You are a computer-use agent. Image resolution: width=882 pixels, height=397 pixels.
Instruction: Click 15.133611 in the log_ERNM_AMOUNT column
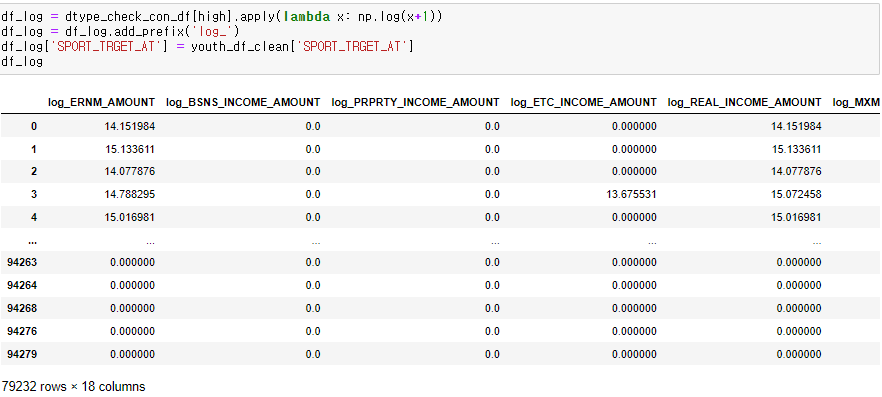tap(129, 149)
